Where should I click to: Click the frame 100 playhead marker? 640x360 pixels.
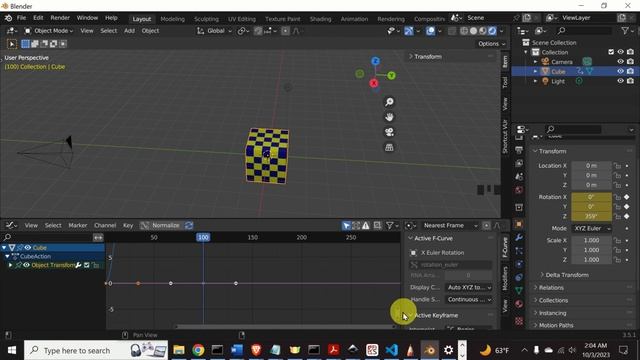tap(203, 237)
